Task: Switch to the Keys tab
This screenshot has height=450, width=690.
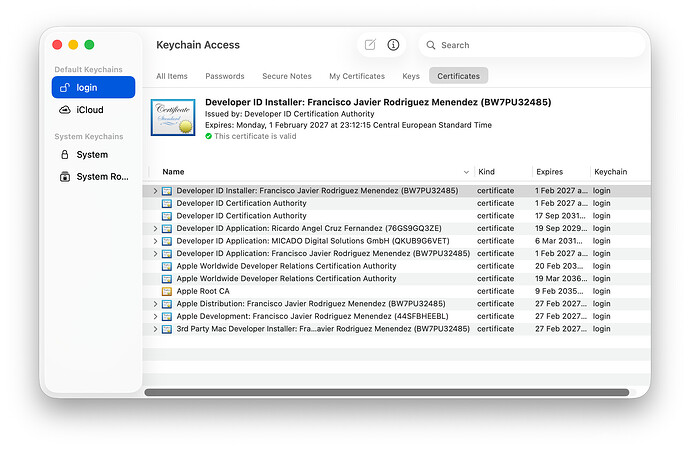Action: [411, 76]
